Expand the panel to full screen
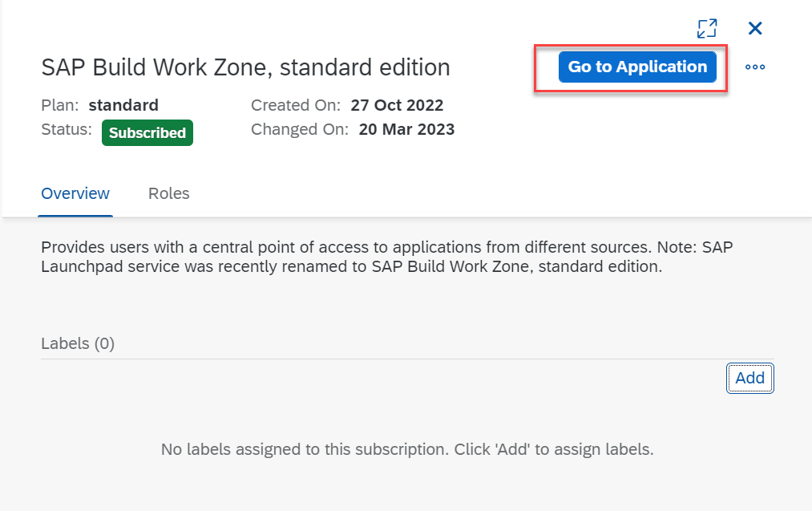This screenshot has height=511, width=812. [x=706, y=29]
